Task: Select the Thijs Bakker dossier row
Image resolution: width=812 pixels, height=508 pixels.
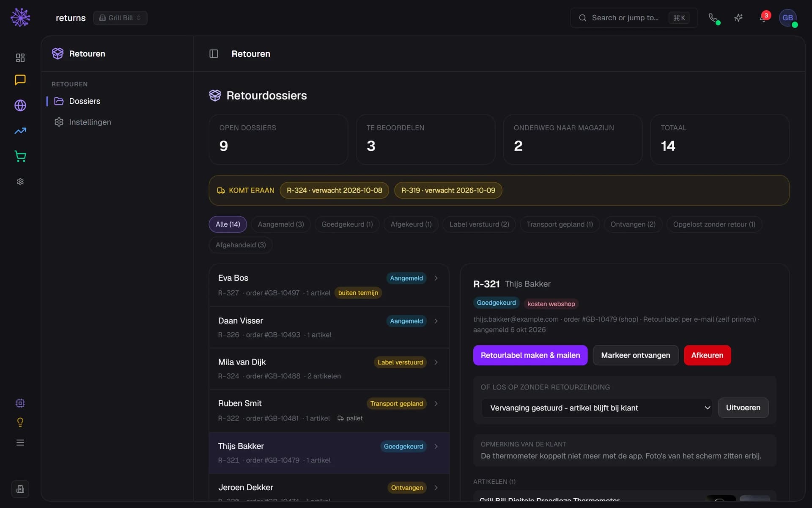Action: pos(329,453)
